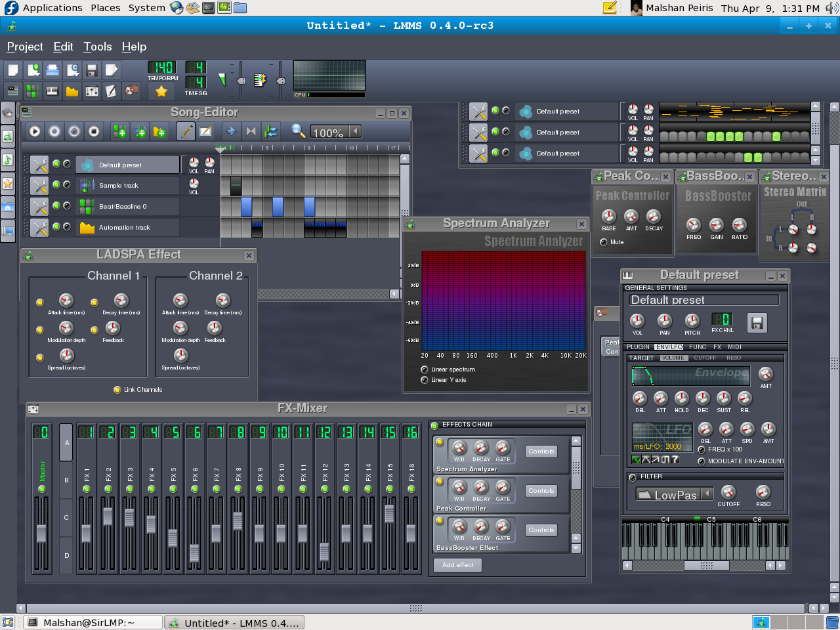The height and width of the screenshot is (630, 840).
Task: Click the effects chain scrollbar down arrow
Action: point(576,549)
